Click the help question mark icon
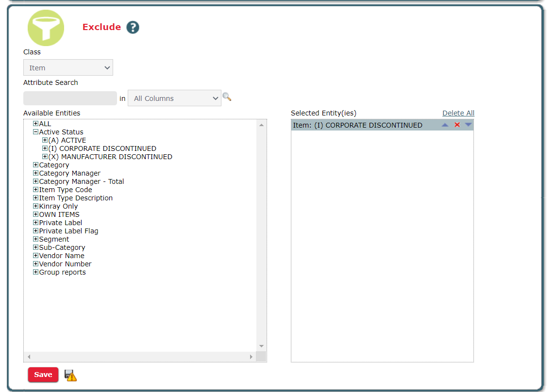 (133, 28)
